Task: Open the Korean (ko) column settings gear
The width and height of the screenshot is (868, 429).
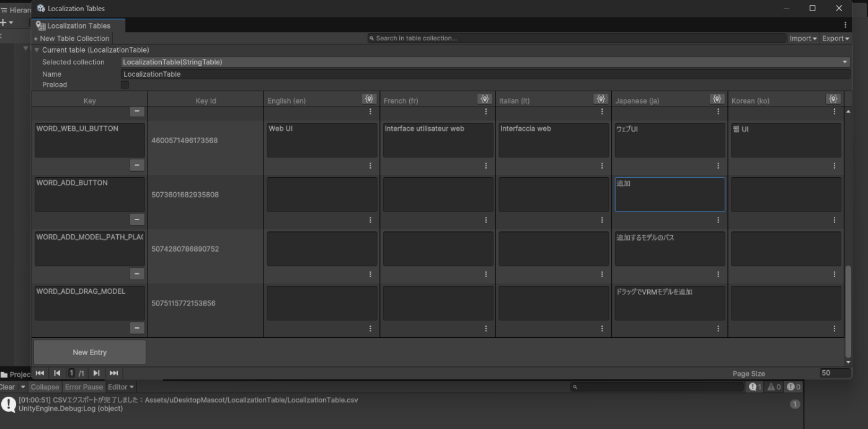Action: (833, 99)
